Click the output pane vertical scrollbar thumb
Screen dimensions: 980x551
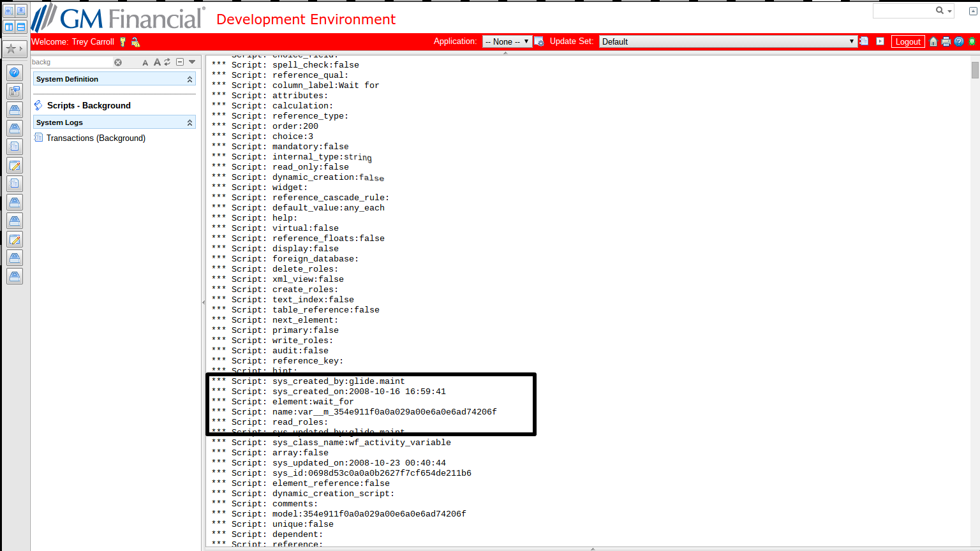(x=975, y=70)
